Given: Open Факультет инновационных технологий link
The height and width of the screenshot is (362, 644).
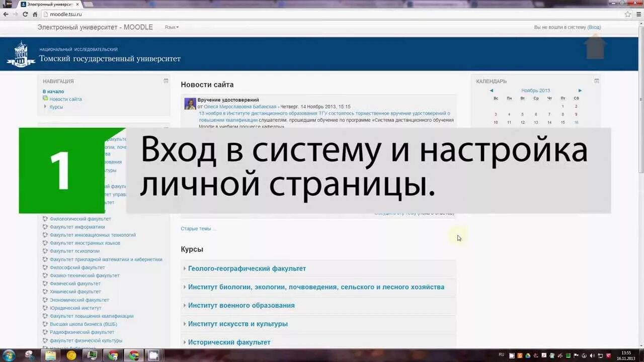Looking at the screenshot, I should pos(93,235).
